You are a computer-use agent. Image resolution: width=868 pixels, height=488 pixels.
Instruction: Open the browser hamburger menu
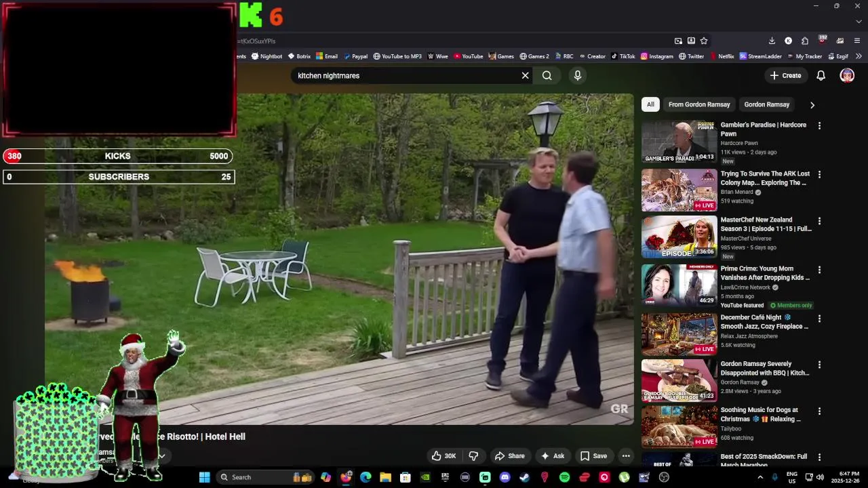(x=857, y=41)
